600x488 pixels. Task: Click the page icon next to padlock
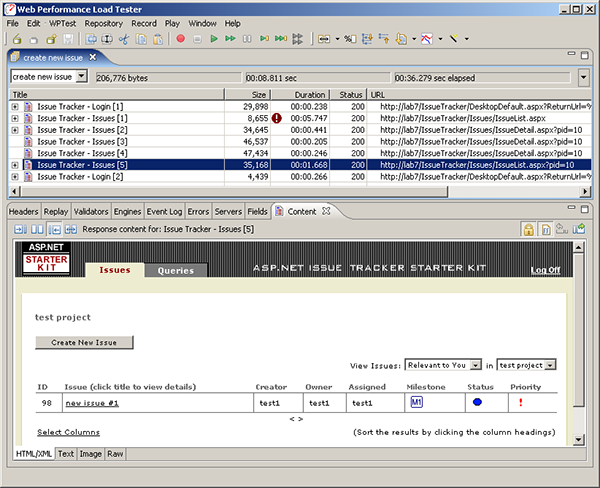pyautogui.click(x=546, y=229)
